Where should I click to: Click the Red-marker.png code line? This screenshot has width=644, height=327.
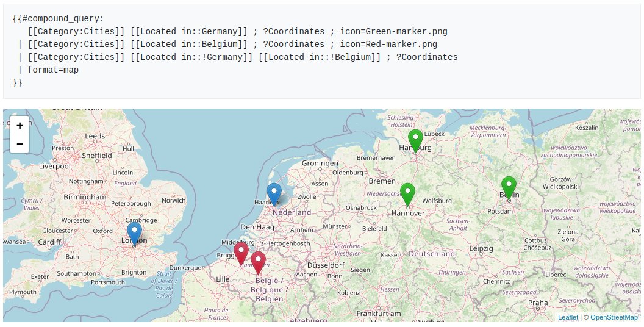tap(227, 45)
